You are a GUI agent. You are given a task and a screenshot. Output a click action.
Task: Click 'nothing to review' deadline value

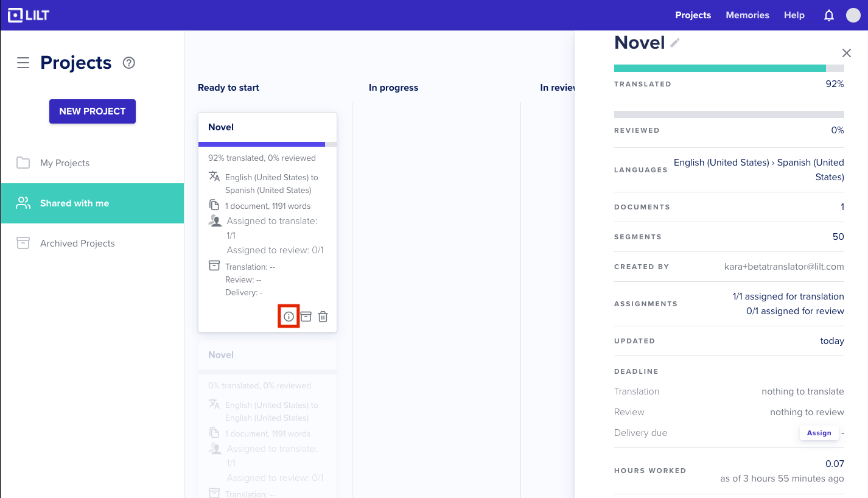(x=807, y=412)
